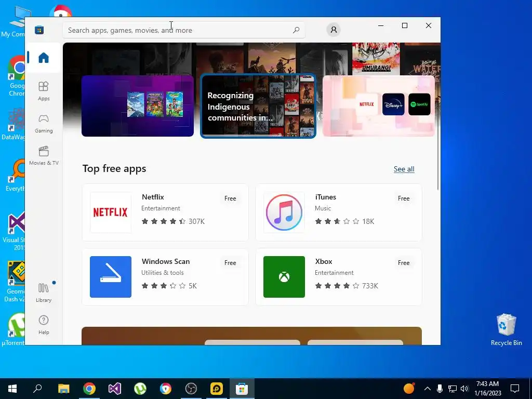Click the iTunes app title text
This screenshot has width=532, height=399.
point(326,197)
